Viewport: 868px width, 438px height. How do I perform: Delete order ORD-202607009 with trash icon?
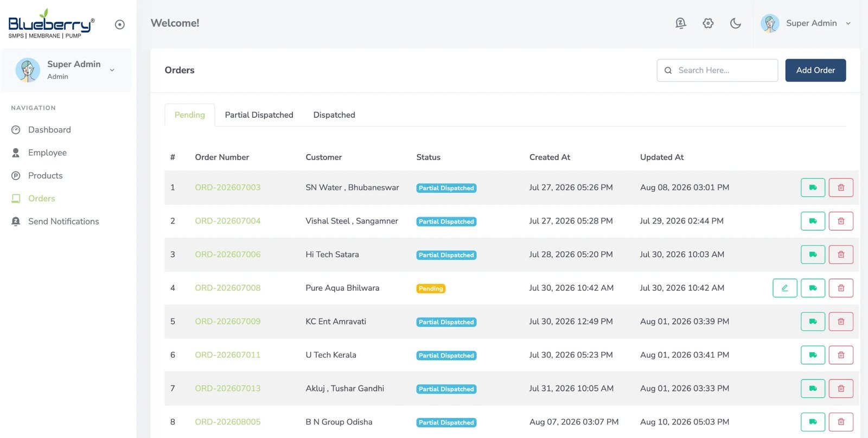(x=841, y=321)
